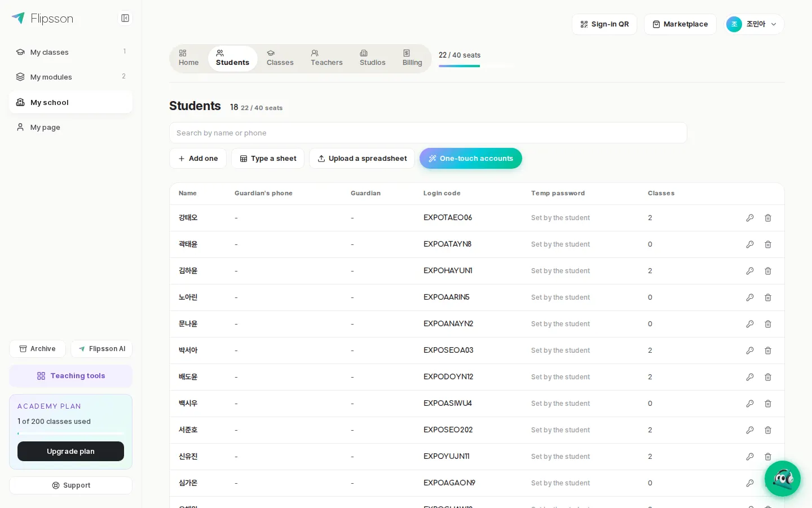812x508 pixels.
Task: Click trash icon in 박서아 row
Action: pos(768,351)
